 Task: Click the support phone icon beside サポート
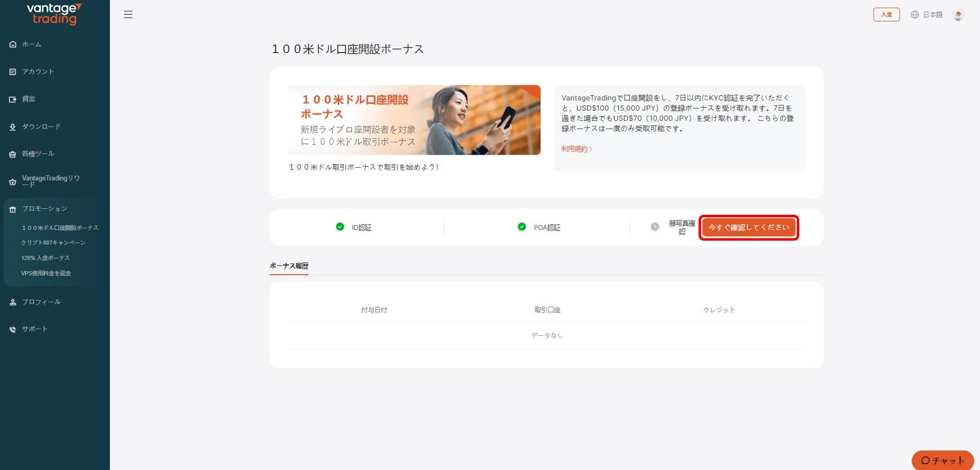coord(13,329)
